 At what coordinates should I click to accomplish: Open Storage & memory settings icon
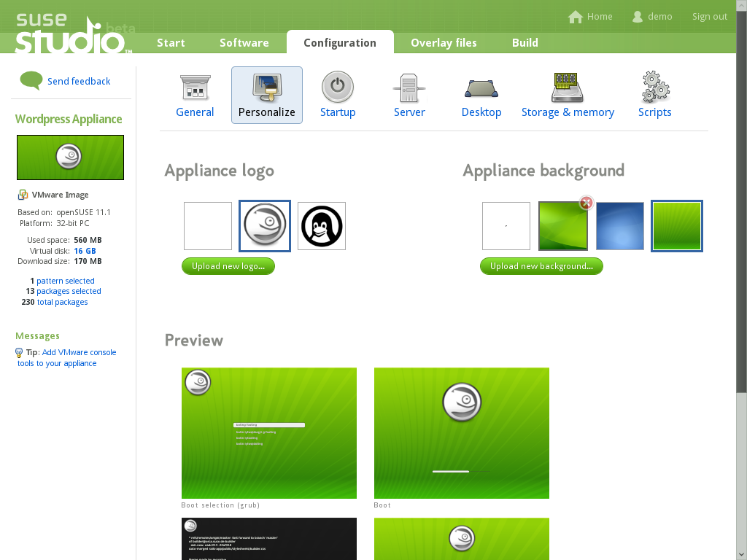(x=568, y=87)
